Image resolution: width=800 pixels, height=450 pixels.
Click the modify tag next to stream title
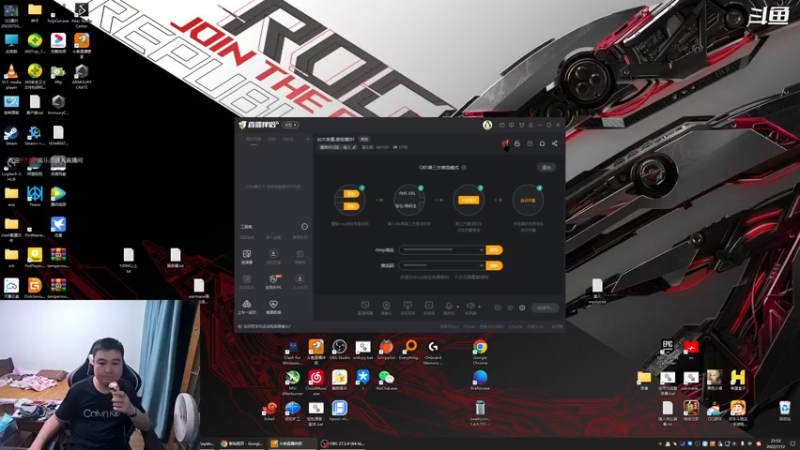pos(364,139)
